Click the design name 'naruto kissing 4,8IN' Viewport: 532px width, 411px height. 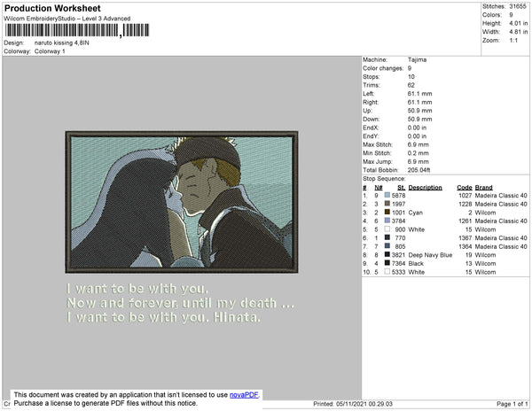62,43
